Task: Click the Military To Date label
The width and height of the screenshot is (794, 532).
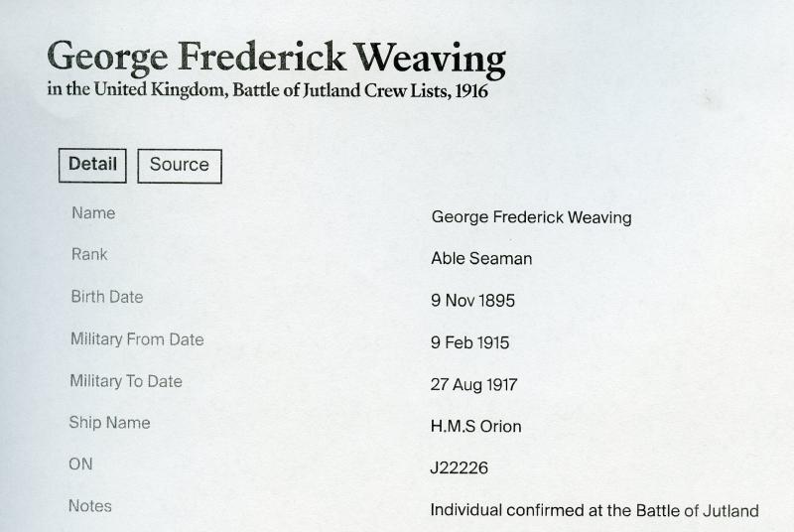Action: [126, 381]
